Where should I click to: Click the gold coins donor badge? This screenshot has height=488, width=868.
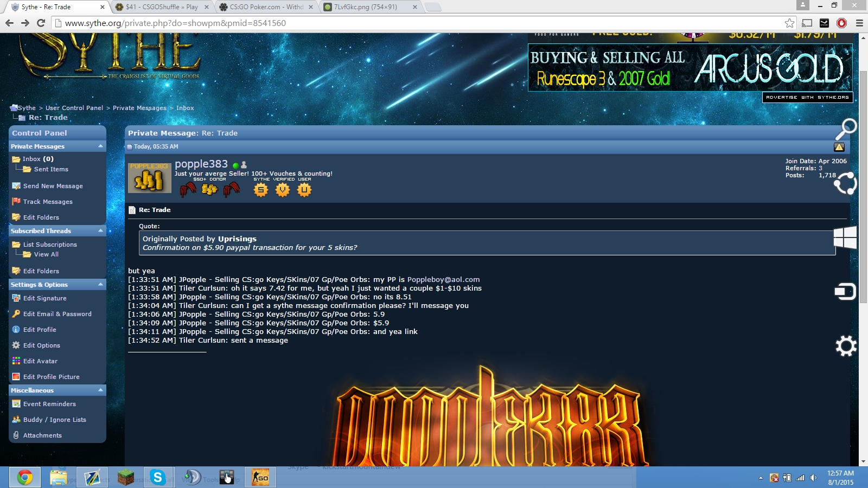click(209, 189)
